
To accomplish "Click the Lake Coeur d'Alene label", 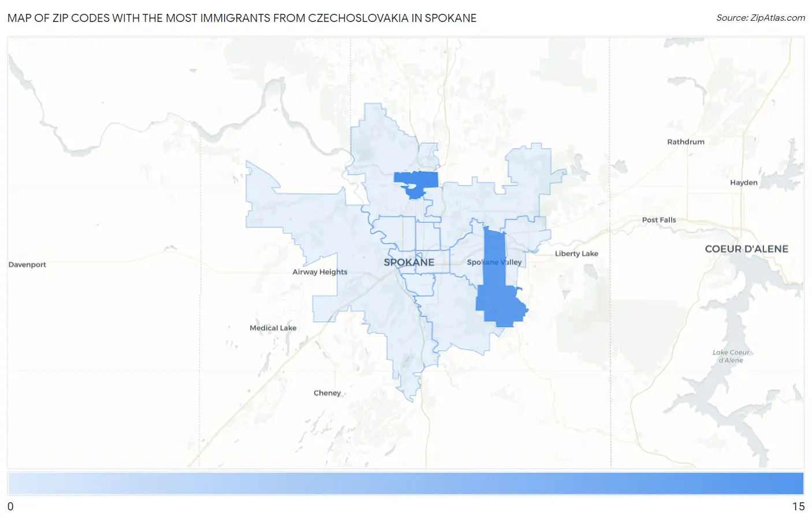I will [731, 356].
